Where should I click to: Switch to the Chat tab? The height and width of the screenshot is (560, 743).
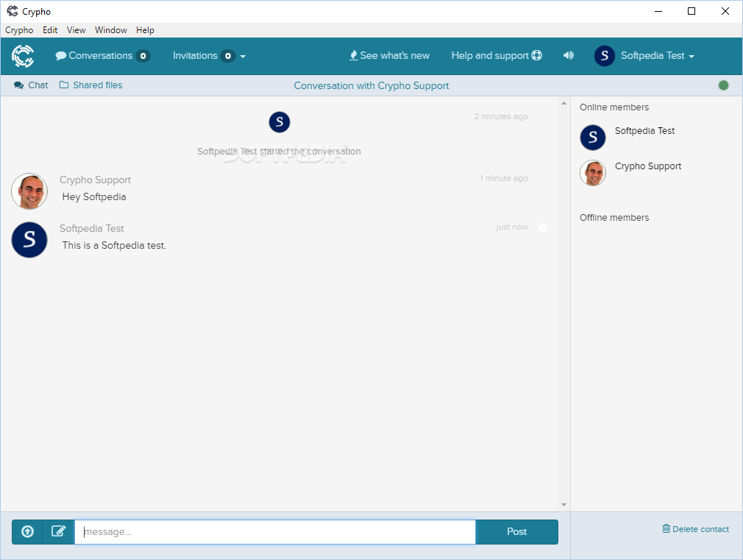click(x=32, y=85)
